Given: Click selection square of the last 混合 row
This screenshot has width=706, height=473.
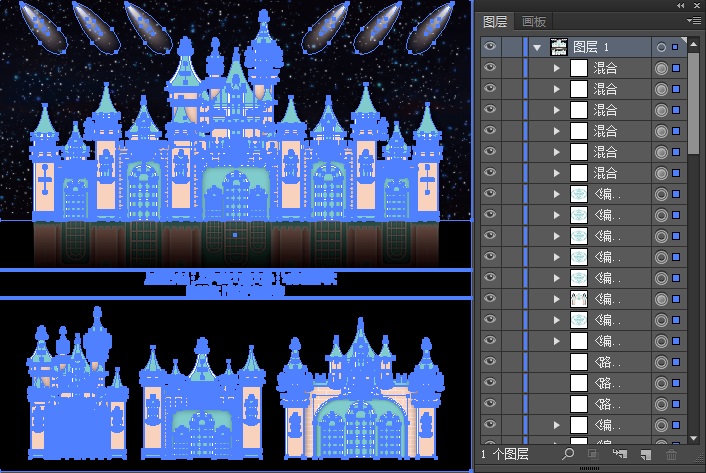Looking at the screenshot, I should point(676,173).
